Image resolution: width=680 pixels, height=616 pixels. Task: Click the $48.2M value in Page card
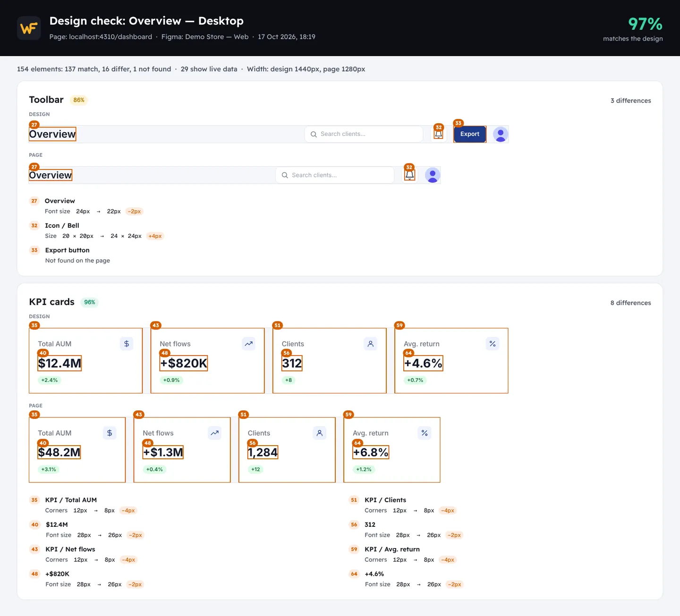[59, 452]
